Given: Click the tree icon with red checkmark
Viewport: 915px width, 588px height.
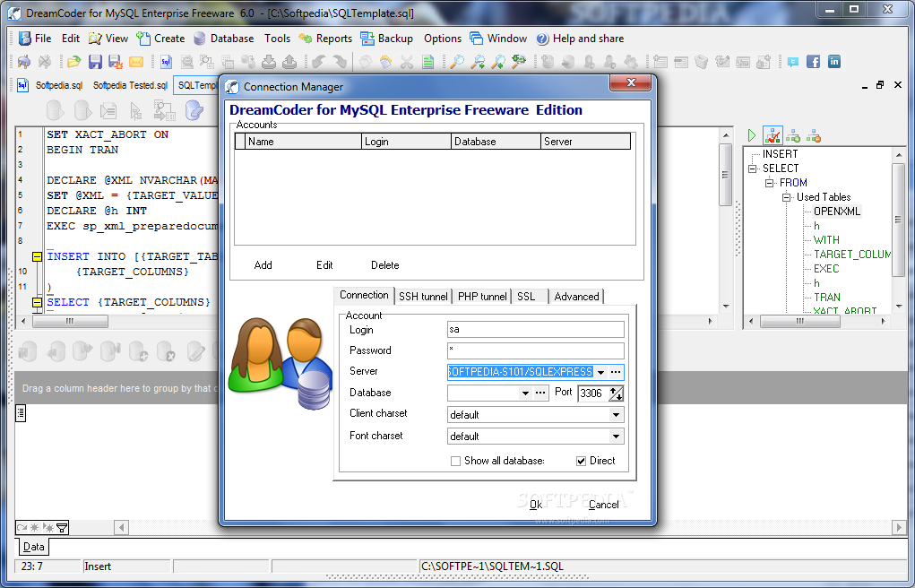Looking at the screenshot, I should [x=773, y=135].
